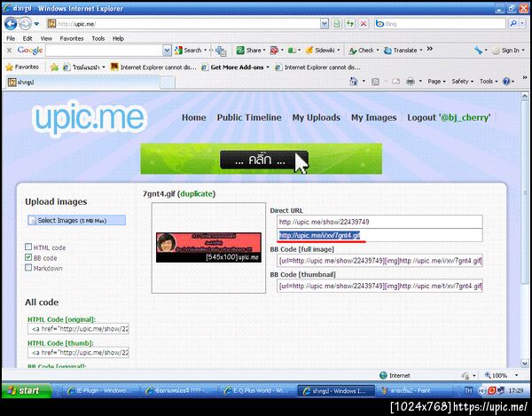Switch to the IE-Plugin taskbar window
The height and width of the screenshot is (416, 532).
(99, 391)
